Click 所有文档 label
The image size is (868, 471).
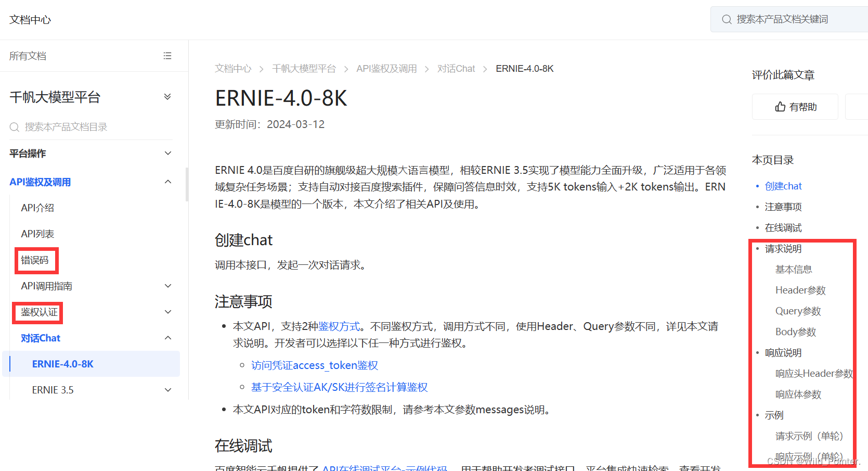(28, 56)
